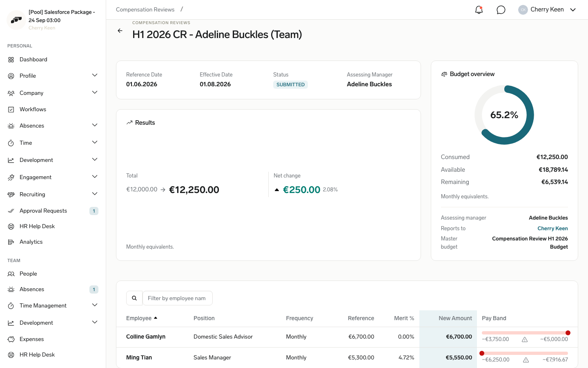Screen dimensions: 588x368
Task: Click the Analytics bar icon
Action: (11, 242)
